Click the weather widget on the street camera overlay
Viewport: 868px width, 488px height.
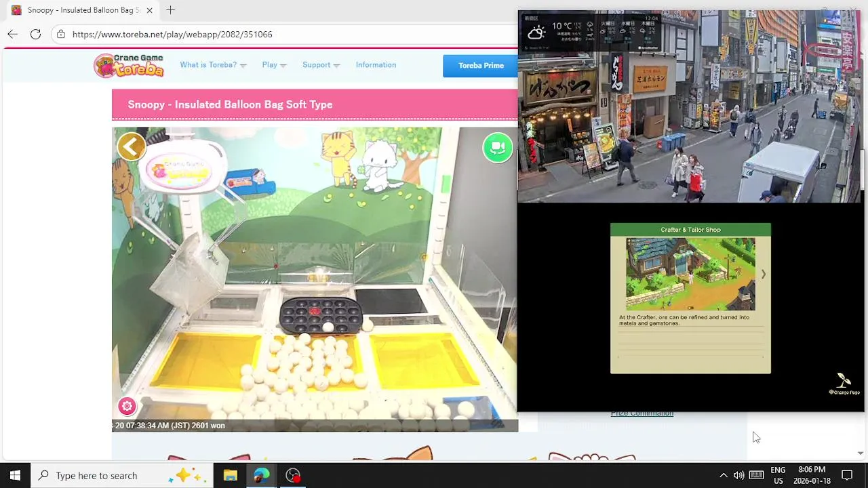click(590, 33)
